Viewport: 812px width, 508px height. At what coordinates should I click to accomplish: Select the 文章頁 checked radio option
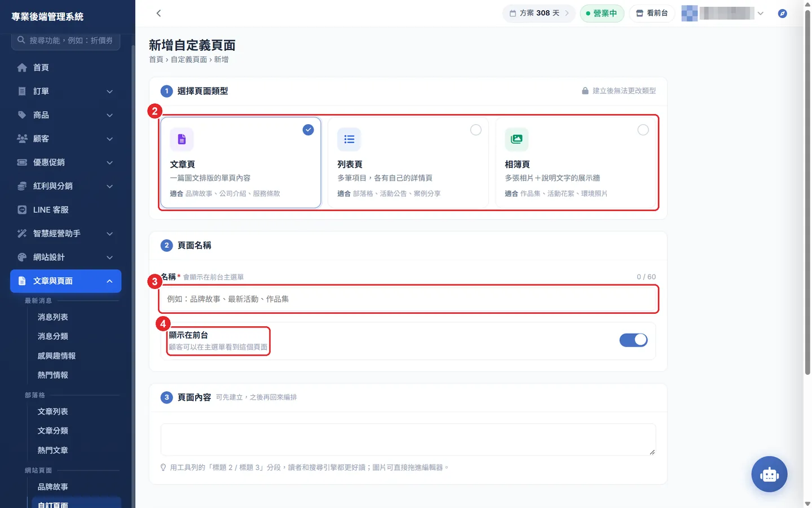(x=308, y=130)
